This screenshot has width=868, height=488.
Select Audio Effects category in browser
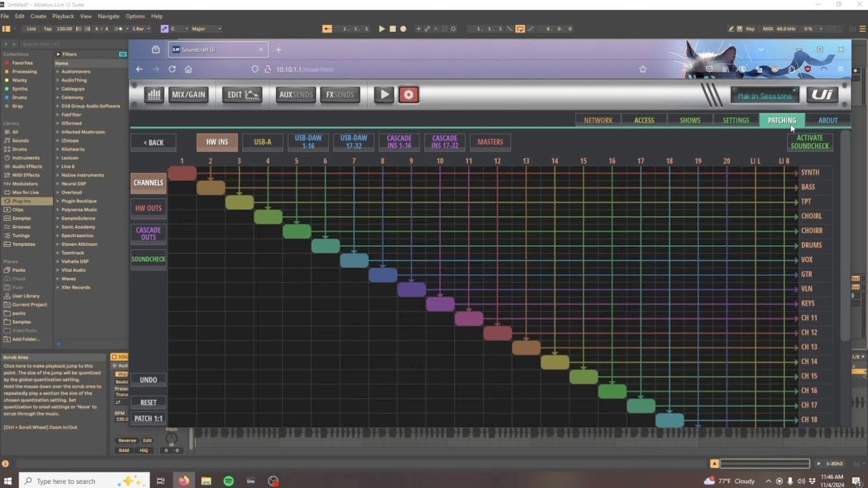point(27,166)
